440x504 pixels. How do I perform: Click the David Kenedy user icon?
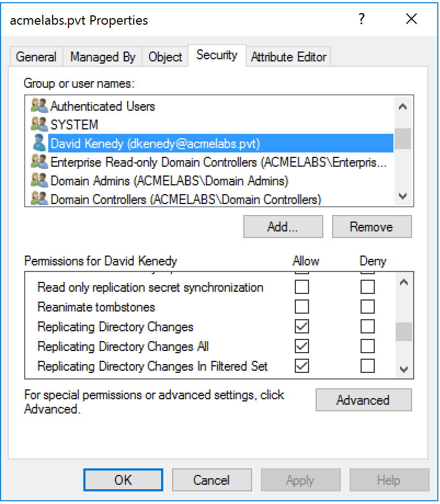click(39, 143)
